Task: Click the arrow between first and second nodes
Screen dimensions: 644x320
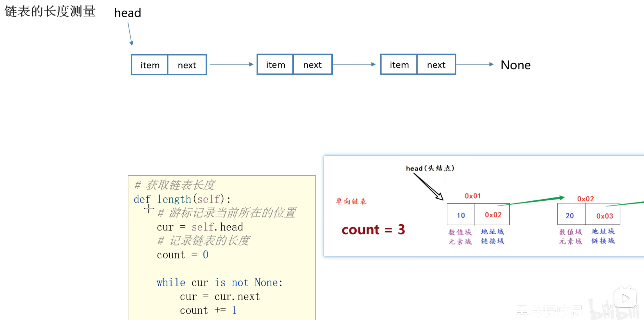Action: (x=231, y=64)
